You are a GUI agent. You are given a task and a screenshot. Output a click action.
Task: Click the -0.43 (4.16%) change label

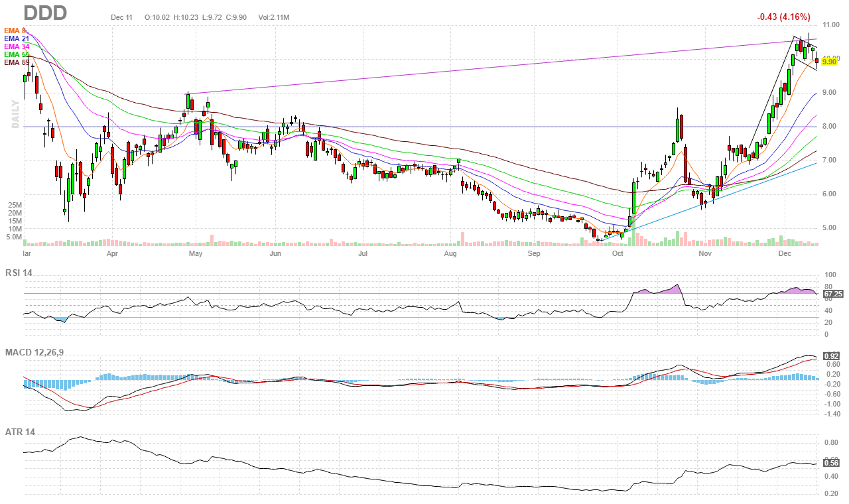[x=784, y=17]
